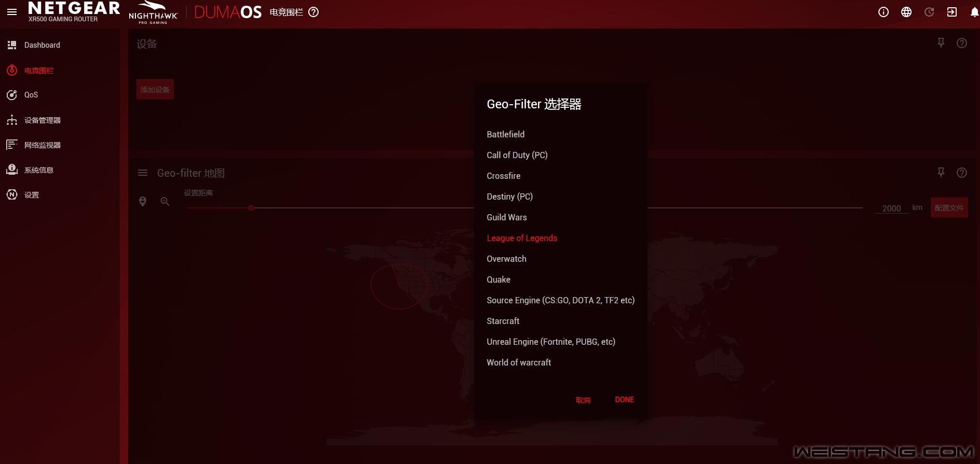The height and width of the screenshot is (464, 980).
Task: Click the 取消 cancel button
Action: point(583,400)
